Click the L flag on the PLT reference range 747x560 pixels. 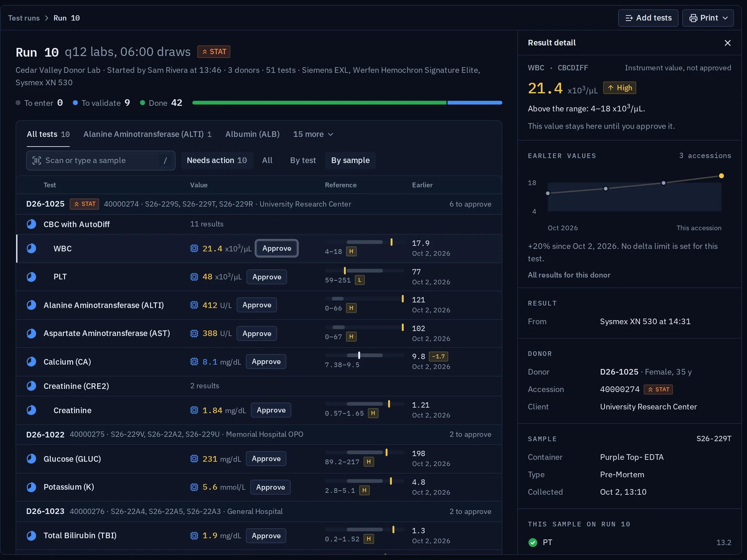[360, 280]
